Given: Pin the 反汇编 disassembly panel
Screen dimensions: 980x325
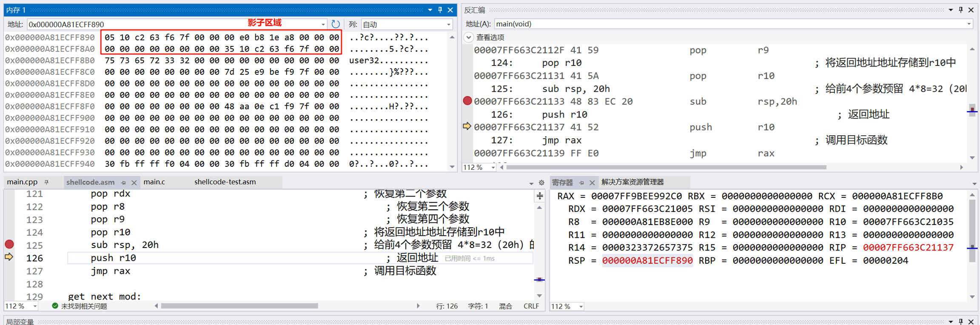Looking at the screenshot, I should (x=960, y=10).
